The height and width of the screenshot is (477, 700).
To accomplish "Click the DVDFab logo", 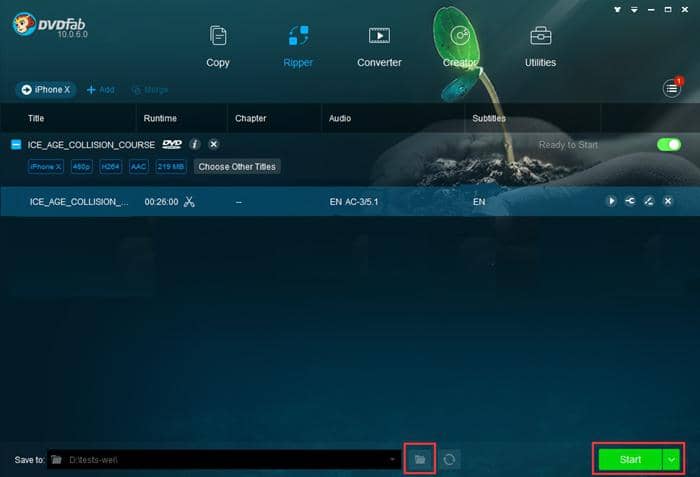I will click(x=50, y=25).
